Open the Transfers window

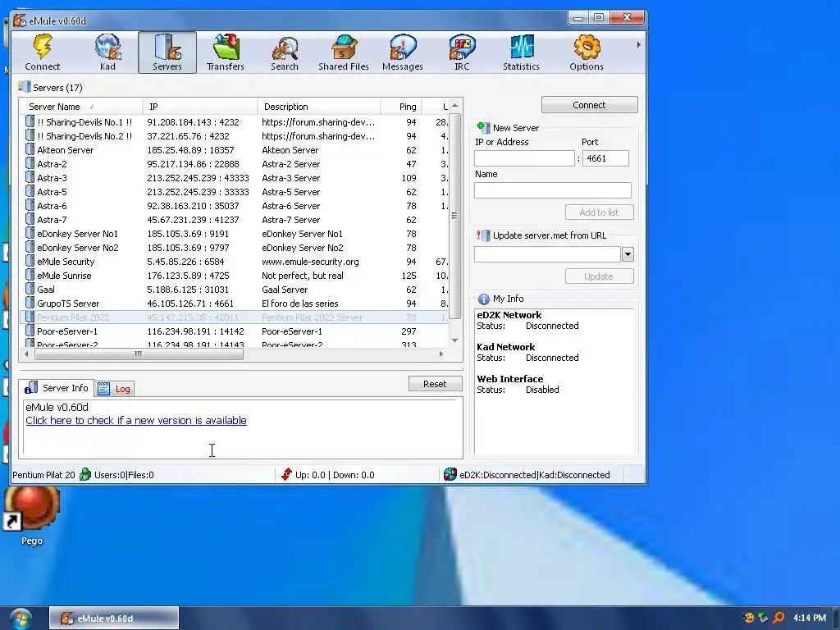pyautogui.click(x=226, y=52)
